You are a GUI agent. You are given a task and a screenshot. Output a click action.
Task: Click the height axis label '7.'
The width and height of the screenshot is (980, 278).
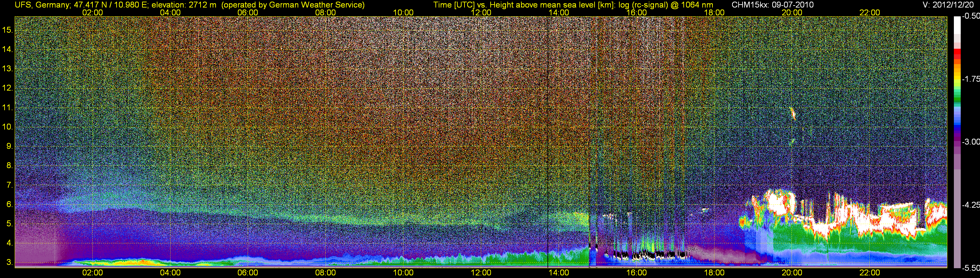9,185
